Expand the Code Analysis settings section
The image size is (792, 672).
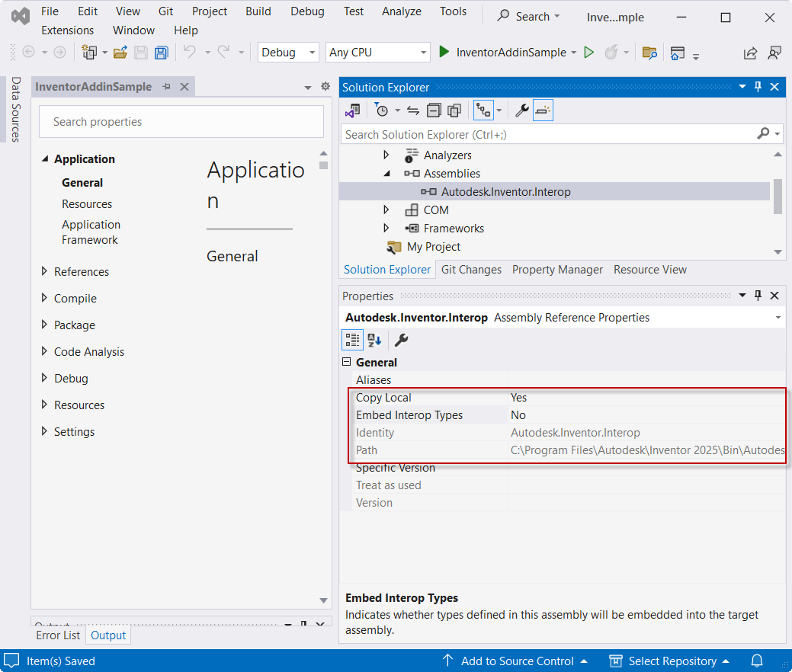(x=44, y=351)
